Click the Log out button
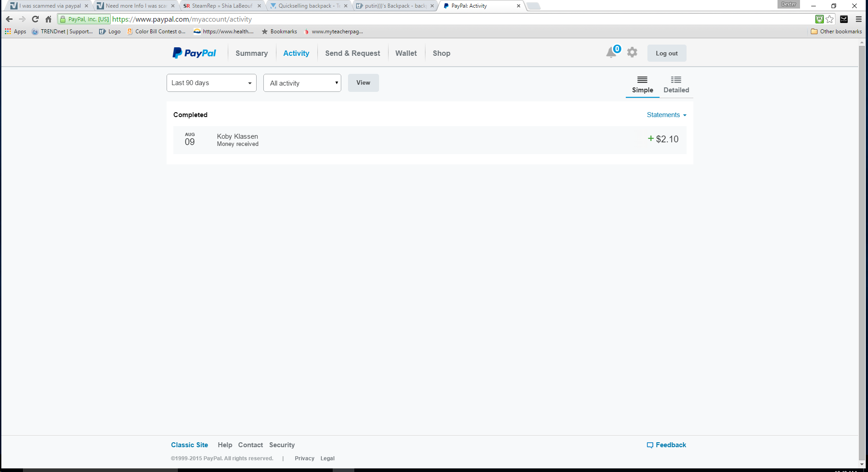This screenshot has width=868, height=472. [666, 53]
